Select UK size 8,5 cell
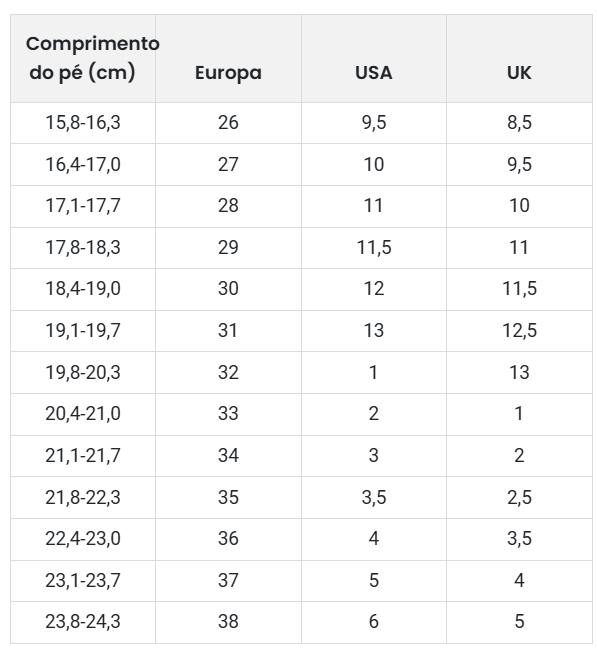The image size is (597, 662). (x=519, y=123)
